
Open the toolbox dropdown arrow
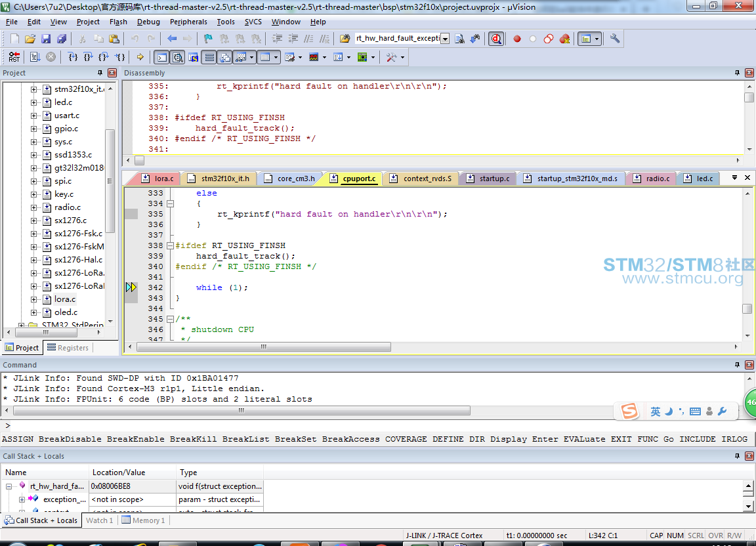[402, 57]
